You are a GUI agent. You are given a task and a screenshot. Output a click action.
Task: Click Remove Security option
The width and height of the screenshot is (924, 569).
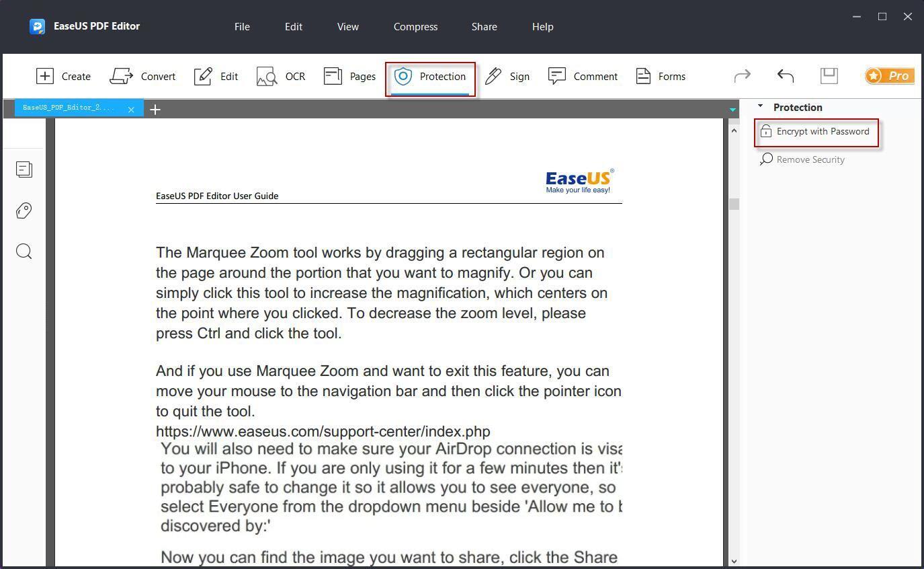click(x=802, y=159)
